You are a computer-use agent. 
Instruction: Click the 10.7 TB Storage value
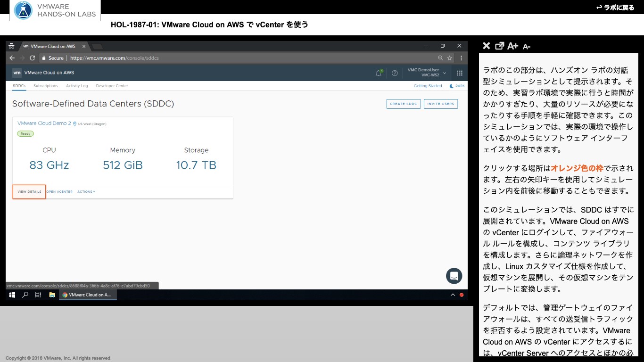(x=196, y=165)
